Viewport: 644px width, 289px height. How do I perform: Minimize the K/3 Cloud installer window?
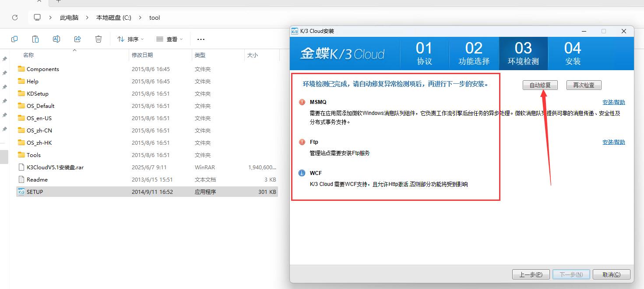(584, 31)
